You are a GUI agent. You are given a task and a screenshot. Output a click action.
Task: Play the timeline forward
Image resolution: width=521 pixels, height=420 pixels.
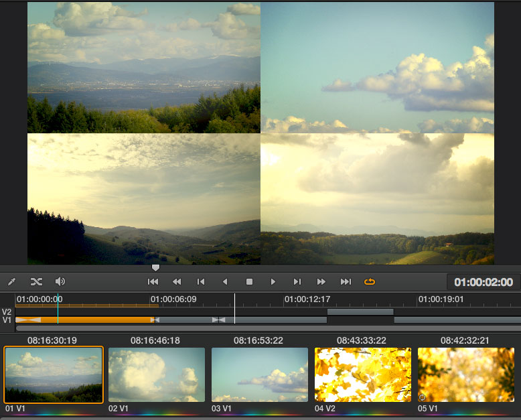273,282
